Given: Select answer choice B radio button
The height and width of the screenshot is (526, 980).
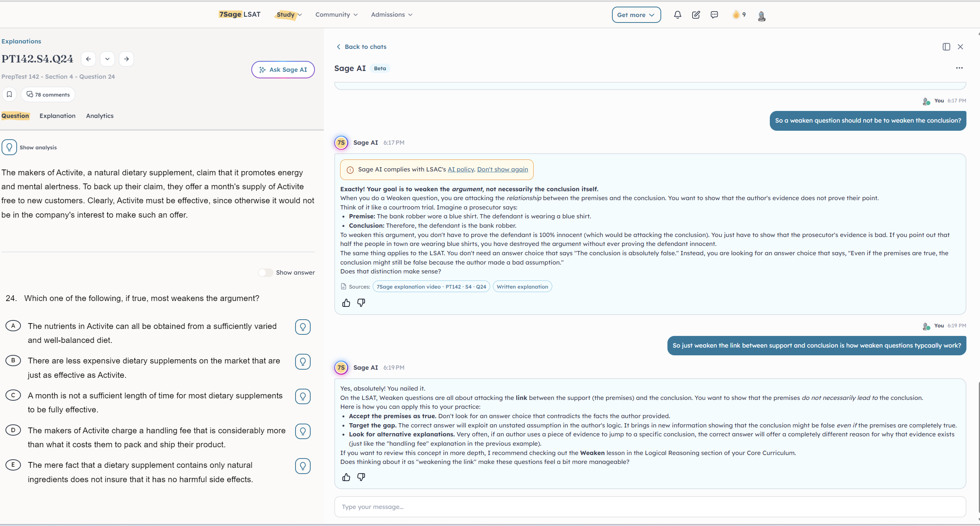Looking at the screenshot, I should click(13, 360).
